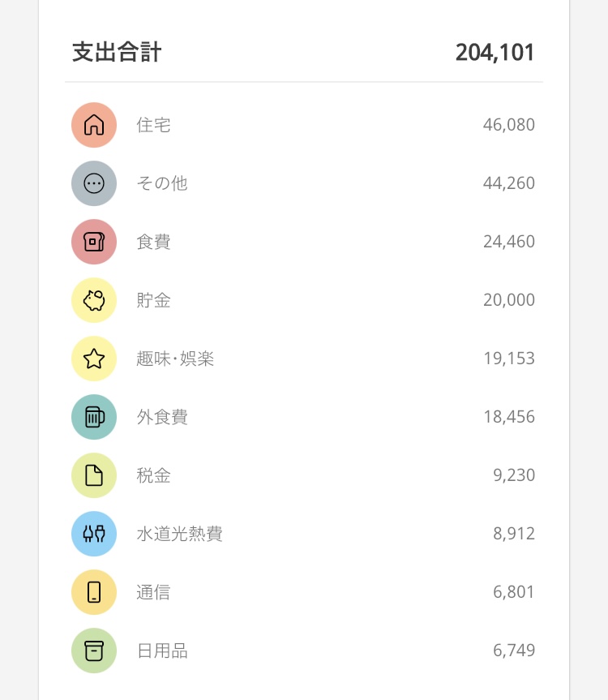Open the beer mug icon for 外食費

tap(94, 417)
